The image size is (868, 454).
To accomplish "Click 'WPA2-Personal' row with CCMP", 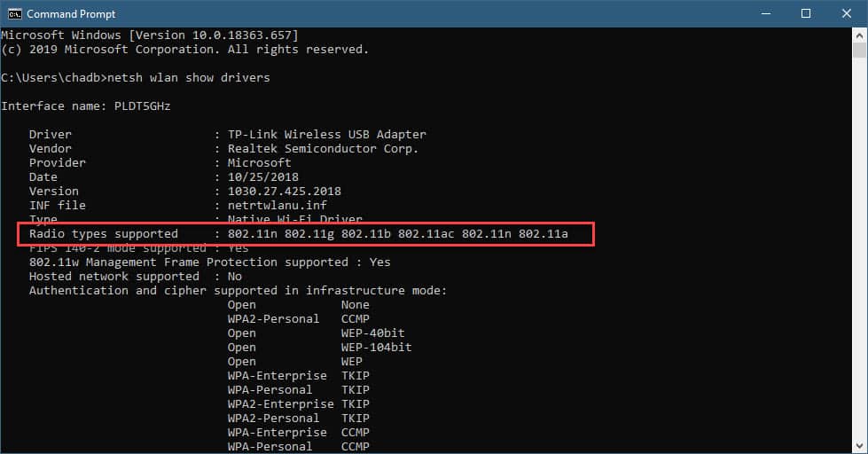I will tap(299, 319).
